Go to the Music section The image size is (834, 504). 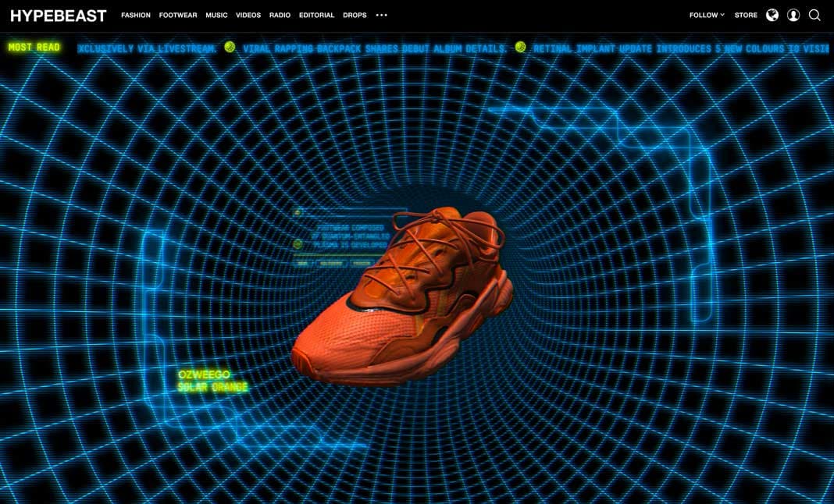click(216, 16)
